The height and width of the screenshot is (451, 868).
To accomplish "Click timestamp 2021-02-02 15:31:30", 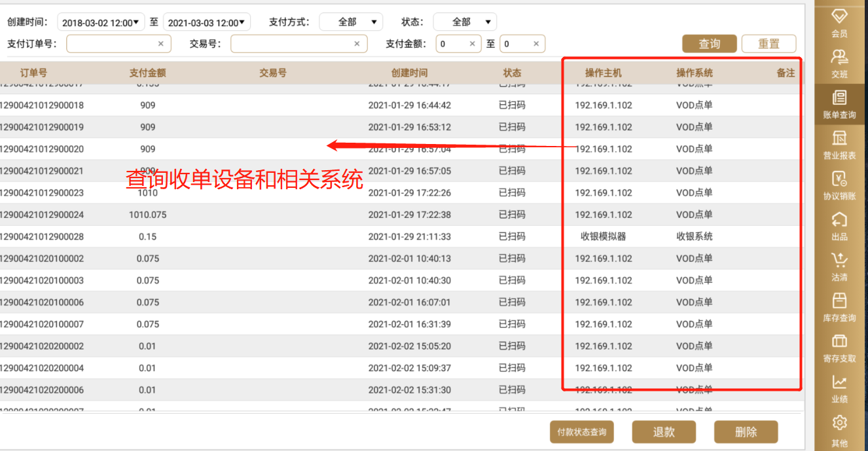I will pyautogui.click(x=410, y=390).
